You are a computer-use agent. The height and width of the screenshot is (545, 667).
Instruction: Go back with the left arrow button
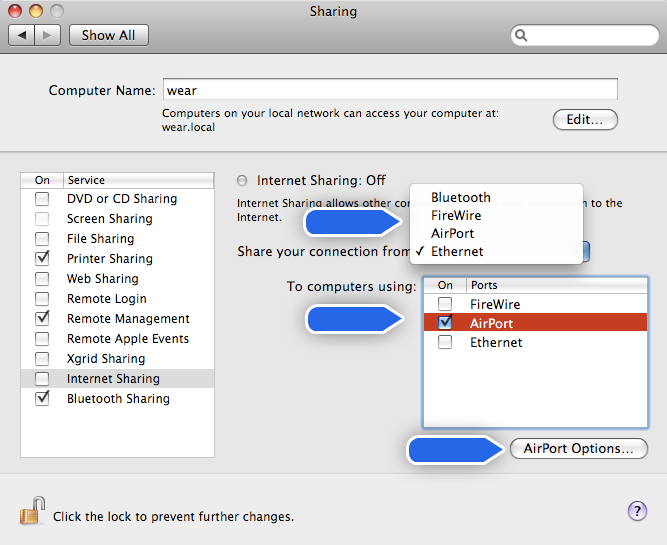(x=22, y=35)
